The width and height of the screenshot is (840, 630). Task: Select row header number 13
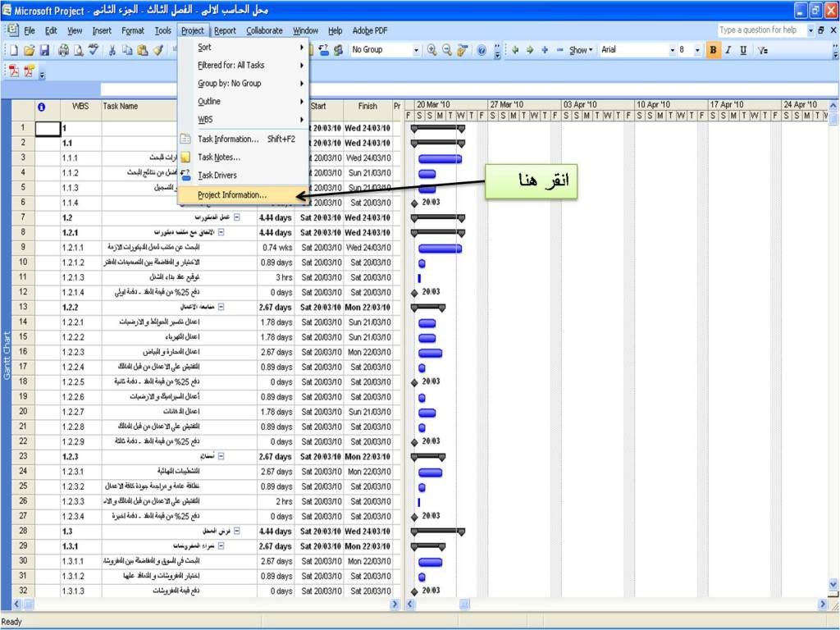click(x=23, y=307)
